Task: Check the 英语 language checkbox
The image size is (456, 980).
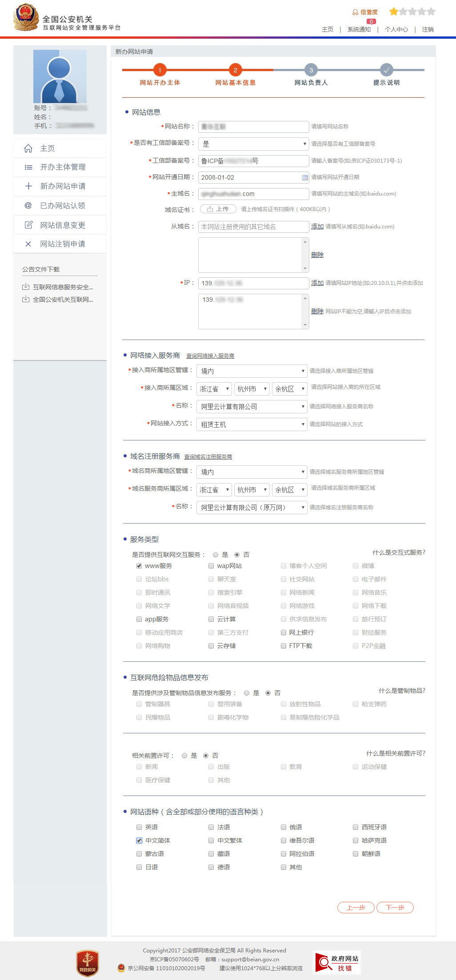Action: coord(139,827)
